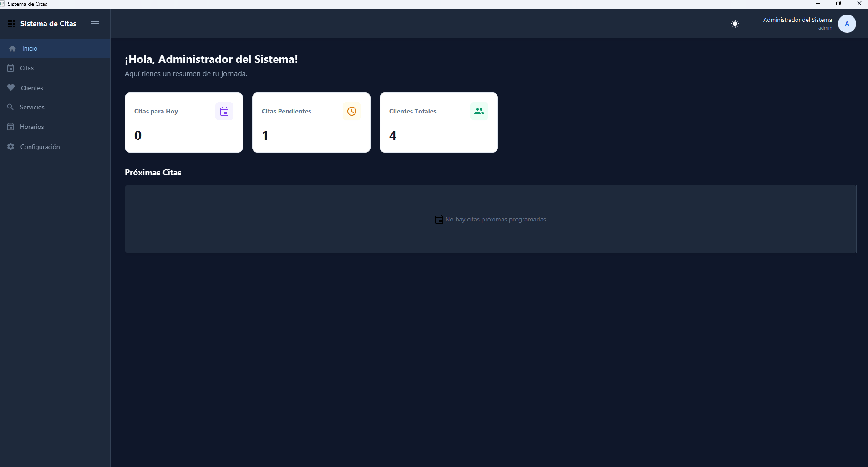The image size is (868, 467).
Task: Go to the Servicios section
Action: click(x=32, y=107)
